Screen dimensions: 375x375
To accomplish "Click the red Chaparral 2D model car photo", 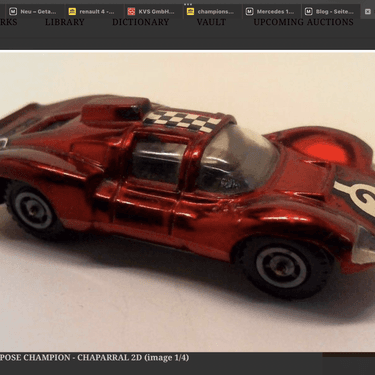I will (x=187, y=201).
